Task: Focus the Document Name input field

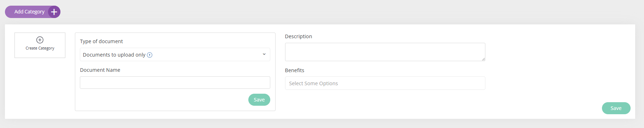Action: click(175, 82)
